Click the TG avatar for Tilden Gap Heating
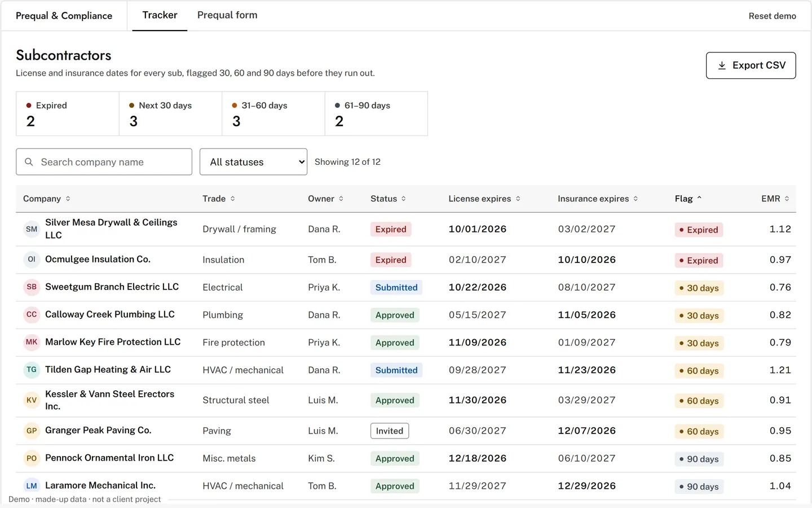The image size is (812, 508). pos(32,370)
